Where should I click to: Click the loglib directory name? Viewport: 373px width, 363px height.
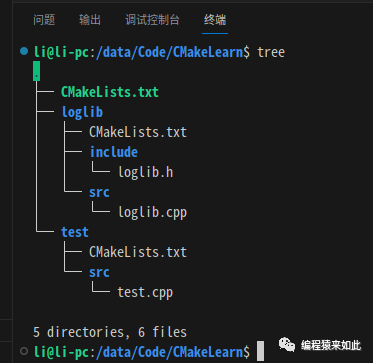tap(82, 112)
